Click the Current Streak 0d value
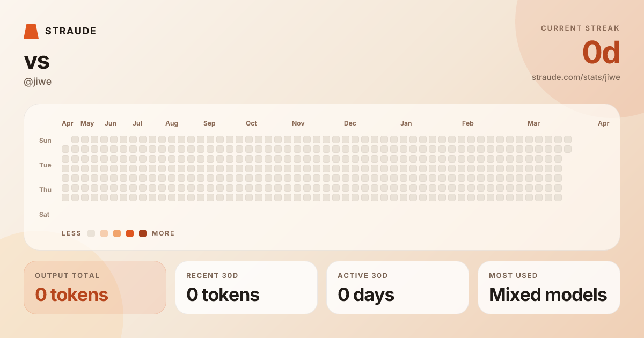 [601, 53]
